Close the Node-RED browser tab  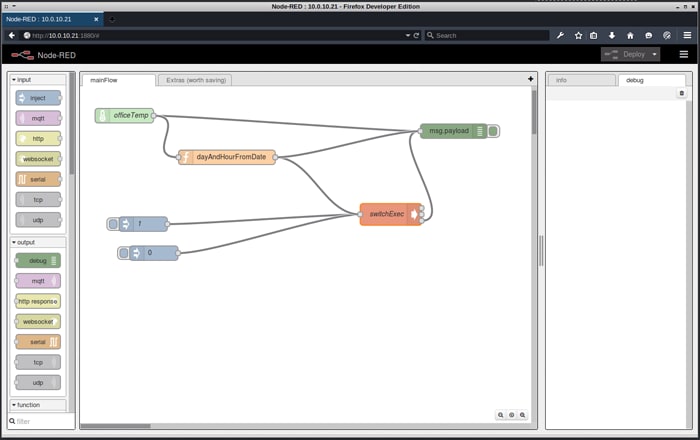pos(96,19)
